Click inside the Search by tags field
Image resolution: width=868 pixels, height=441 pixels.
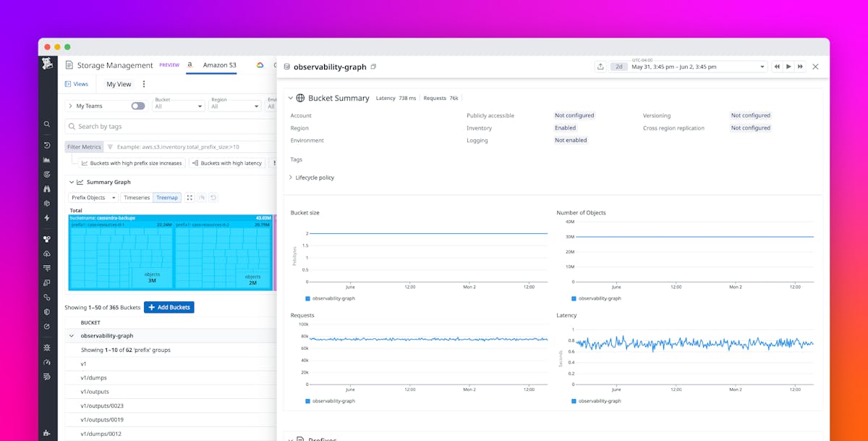[x=116, y=126]
